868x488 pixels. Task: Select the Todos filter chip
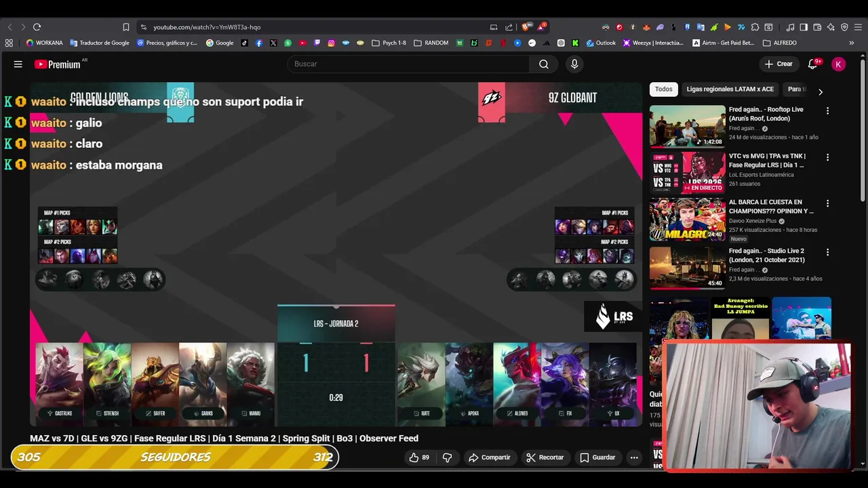click(664, 89)
